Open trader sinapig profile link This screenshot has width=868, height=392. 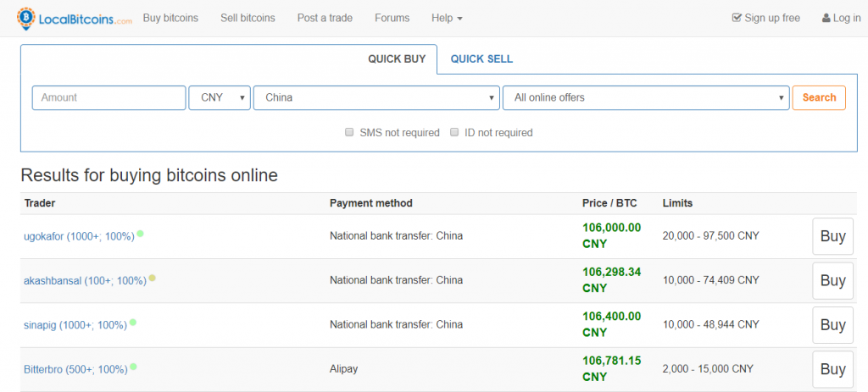[x=75, y=325]
